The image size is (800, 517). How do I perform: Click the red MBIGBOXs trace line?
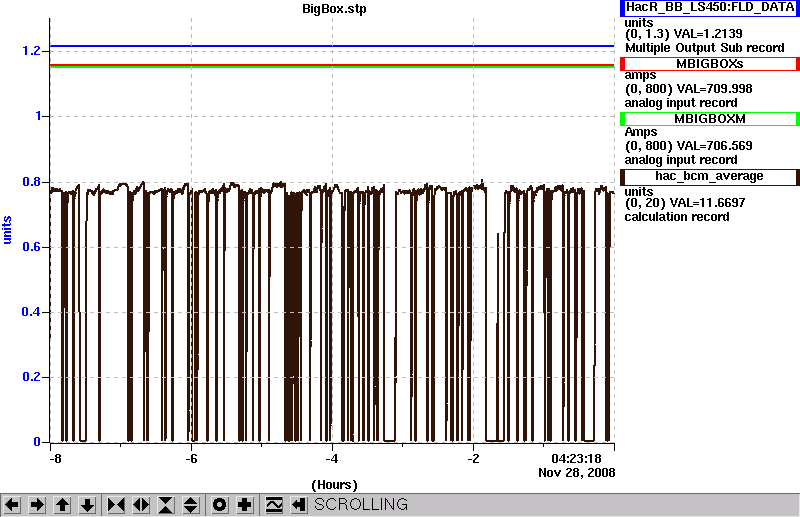pos(332,65)
